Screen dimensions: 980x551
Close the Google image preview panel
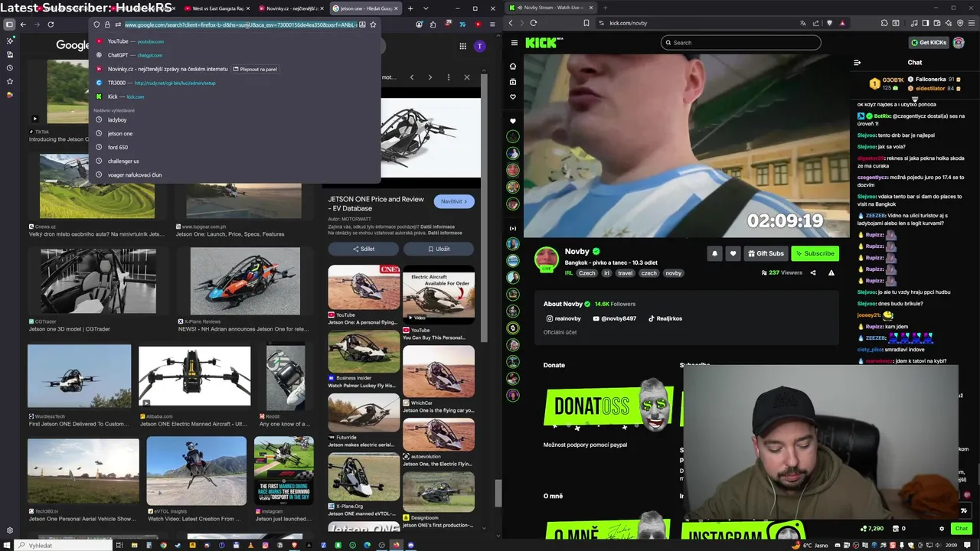click(x=467, y=77)
